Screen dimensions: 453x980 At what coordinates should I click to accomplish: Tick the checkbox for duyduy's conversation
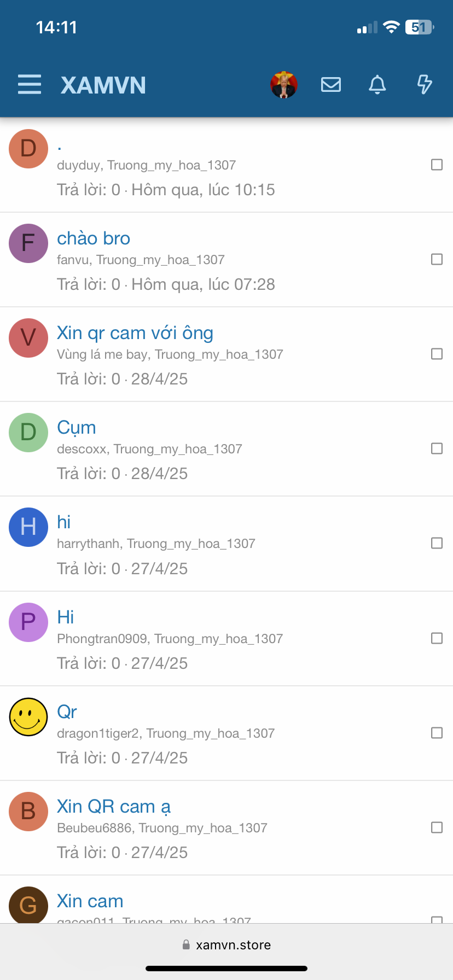(x=437, y=165)
